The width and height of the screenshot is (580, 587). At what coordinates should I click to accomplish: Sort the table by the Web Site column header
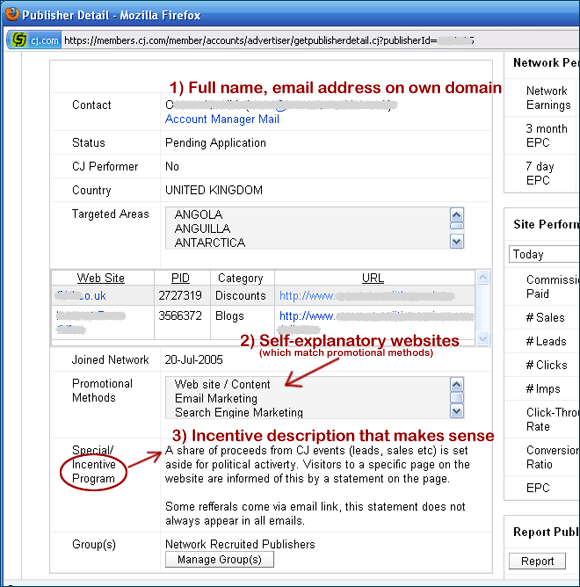pyautogui.click(x=101, y=278)
